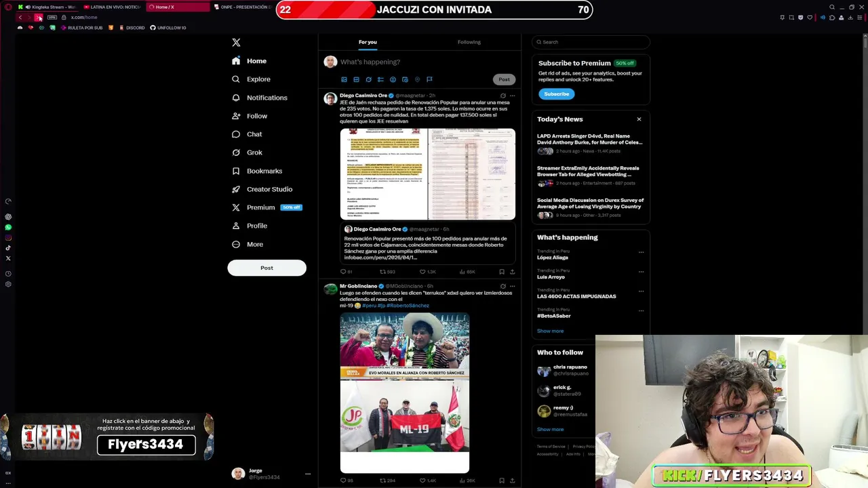This screenshot has width=868, height=488.
Task: Open Premium in the sidebar
Action: tap(266, 207)
